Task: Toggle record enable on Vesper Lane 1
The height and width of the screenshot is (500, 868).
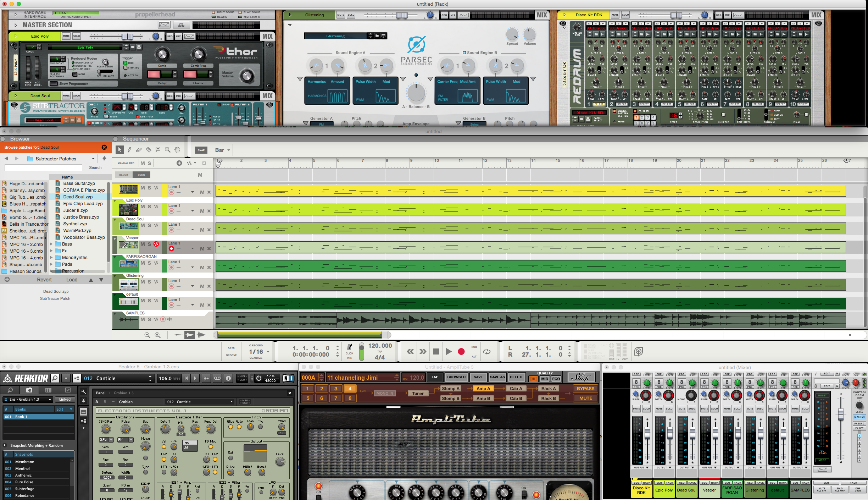Action: (172, 249)
